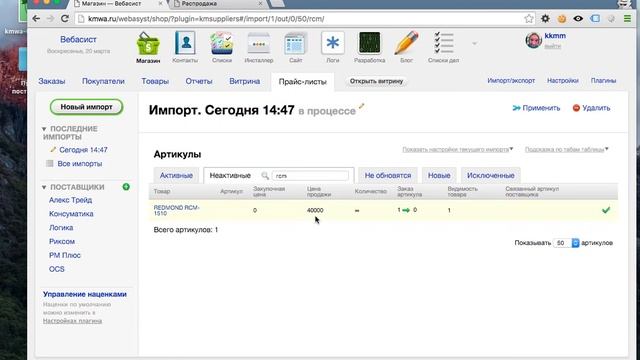
Task: Open the Настройки link
Action: click(x=563, y=81)
